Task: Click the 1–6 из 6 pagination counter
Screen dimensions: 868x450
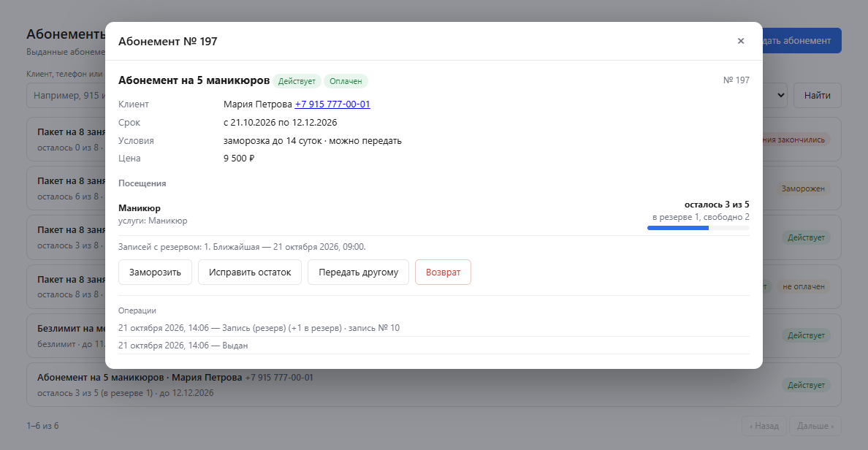Action: (42, 426)
